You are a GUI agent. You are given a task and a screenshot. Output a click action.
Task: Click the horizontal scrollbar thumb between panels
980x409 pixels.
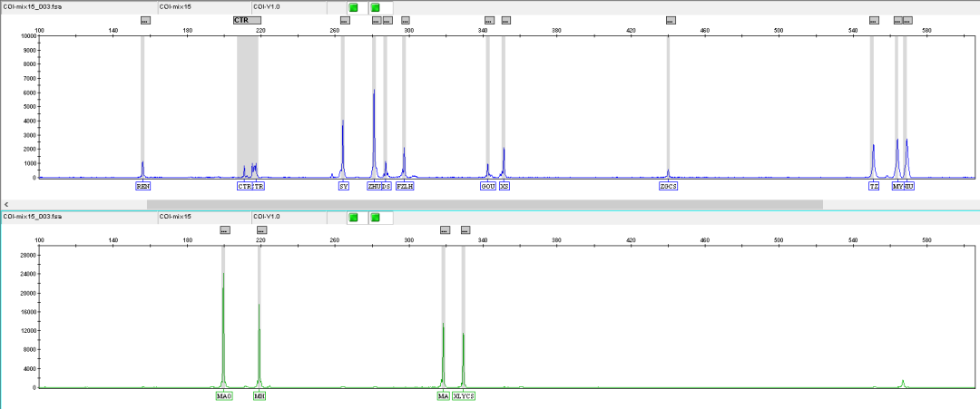coord(485,204)
